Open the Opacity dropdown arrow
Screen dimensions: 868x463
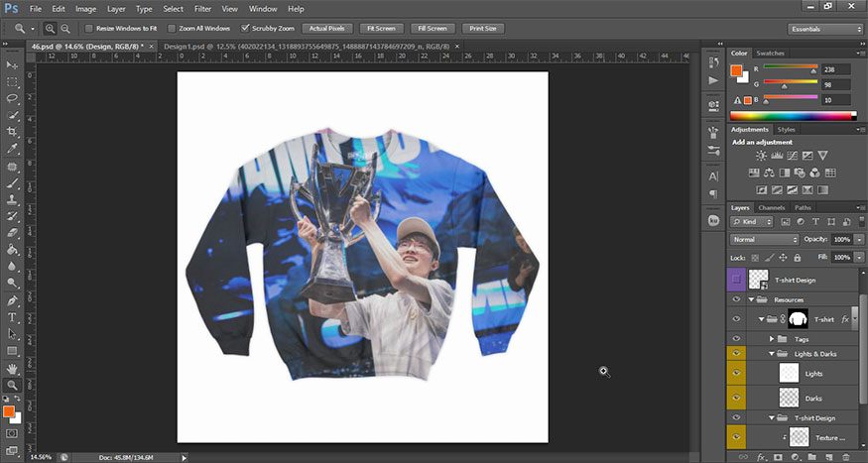[859, 240]
